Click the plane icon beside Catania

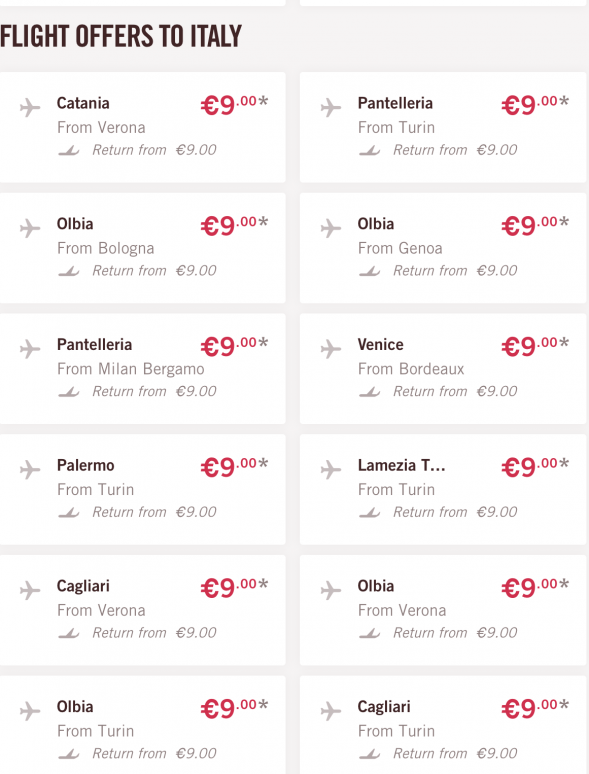pyautogui.click(x=30, y=107)
